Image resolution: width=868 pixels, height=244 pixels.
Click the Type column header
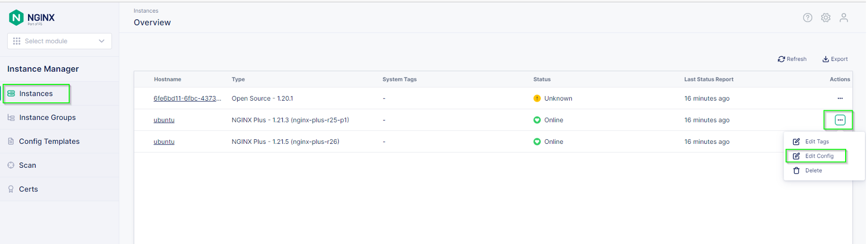click(238, 79)
